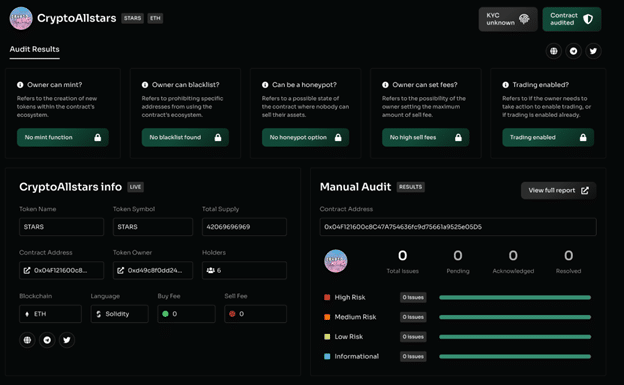The height and width of the screenshot is (385, 624).
Task: Click the Low Risk 0 issues badge
Action: click(413, 336)
